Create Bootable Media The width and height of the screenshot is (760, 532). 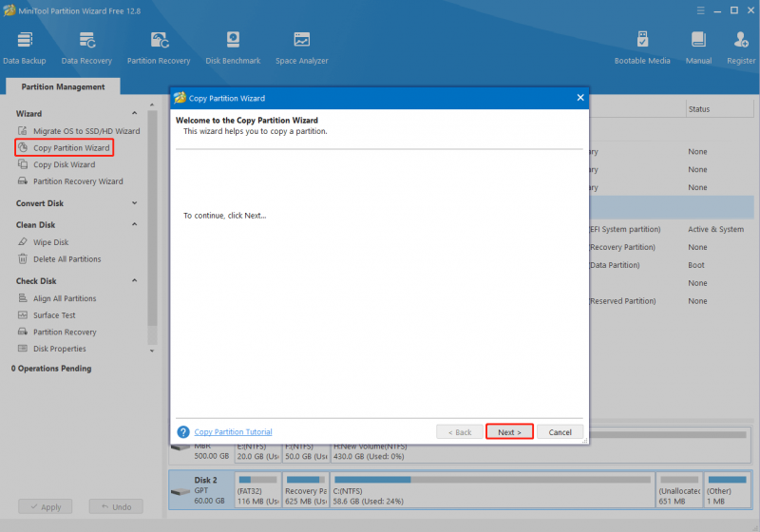642,47
